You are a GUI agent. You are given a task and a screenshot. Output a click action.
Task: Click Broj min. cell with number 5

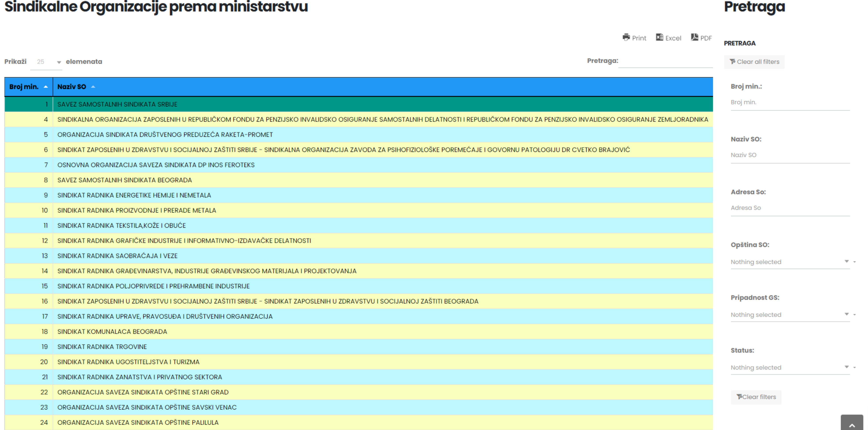[x=29, y=135]
